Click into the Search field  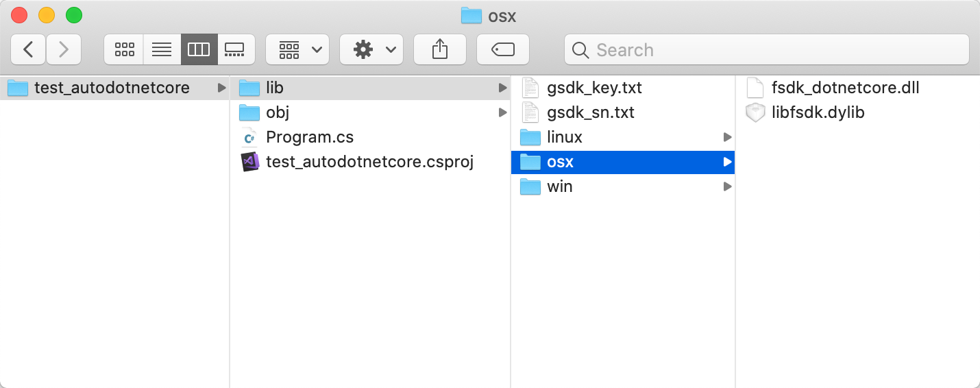(766, 49)
